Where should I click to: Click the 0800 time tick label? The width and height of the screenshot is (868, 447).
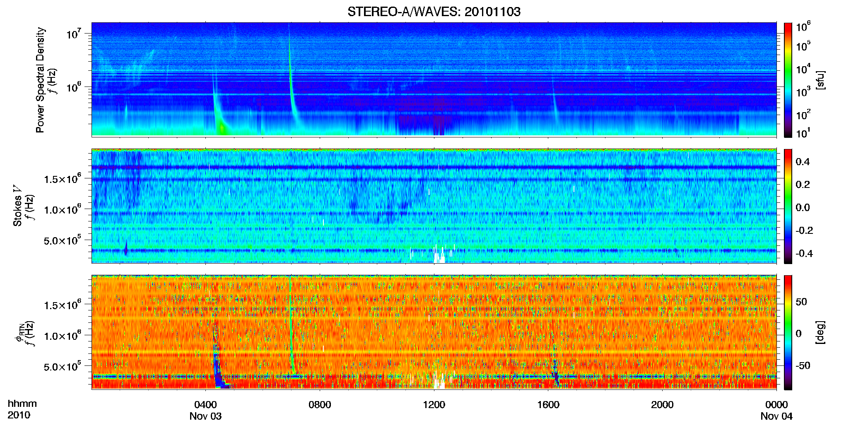click(x=320, y=404)
